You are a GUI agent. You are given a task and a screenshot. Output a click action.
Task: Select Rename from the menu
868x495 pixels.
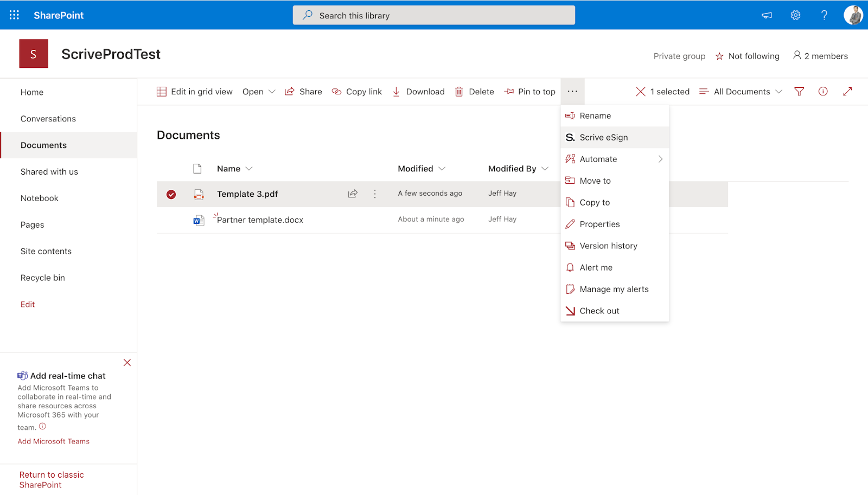coord(615,115)
